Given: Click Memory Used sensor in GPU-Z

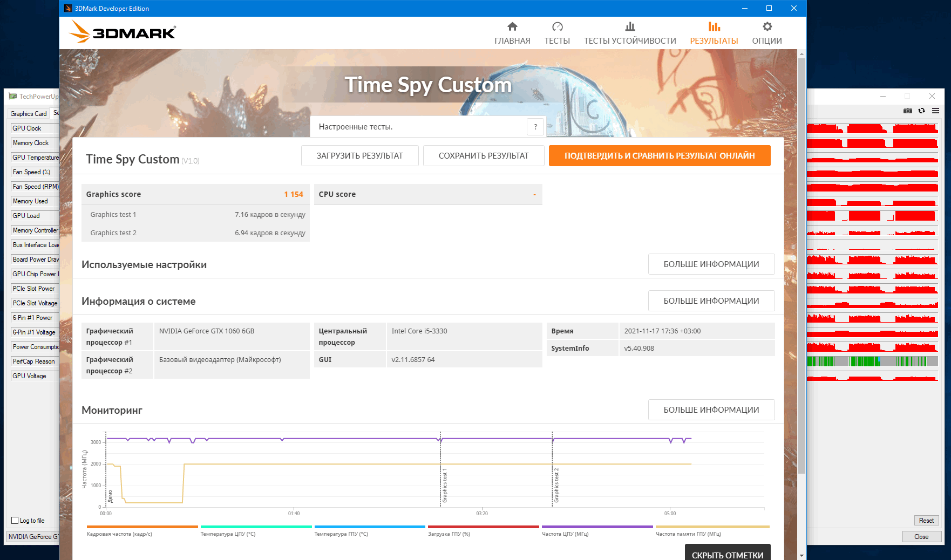Looking at the screenshot, I should tap(35, 201).
